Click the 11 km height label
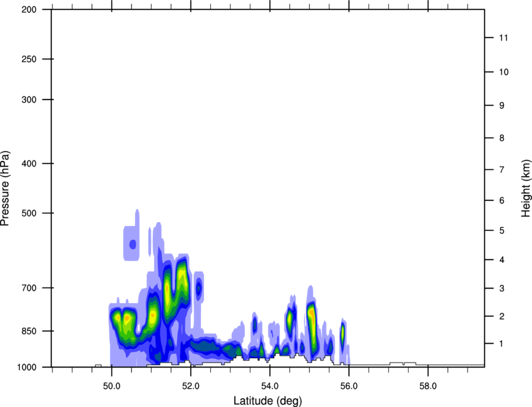Viewport: 532px width, 407px height. pyautogui.click(x=504, y=38)
